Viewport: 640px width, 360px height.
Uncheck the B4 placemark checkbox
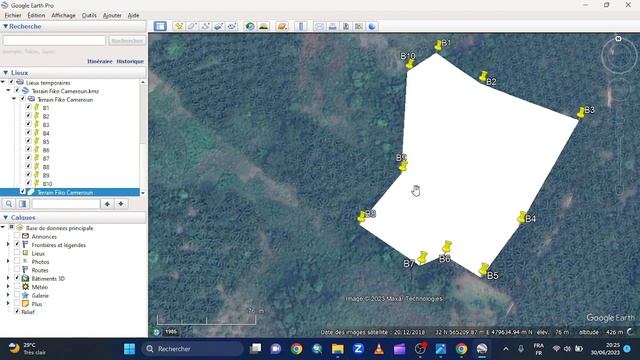pos(28,133)
